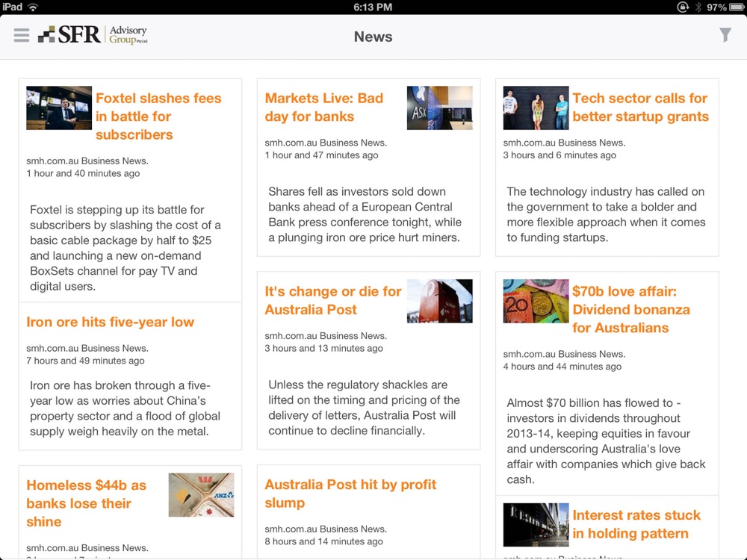
Task: Tap the Reserve Bank building thumbnail
Action: pos(536,525)
